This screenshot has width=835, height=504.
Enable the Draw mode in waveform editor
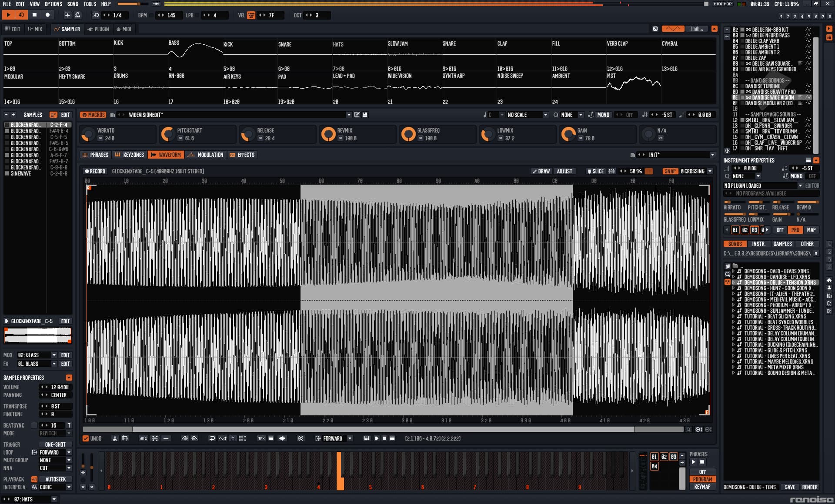point(541,171)
